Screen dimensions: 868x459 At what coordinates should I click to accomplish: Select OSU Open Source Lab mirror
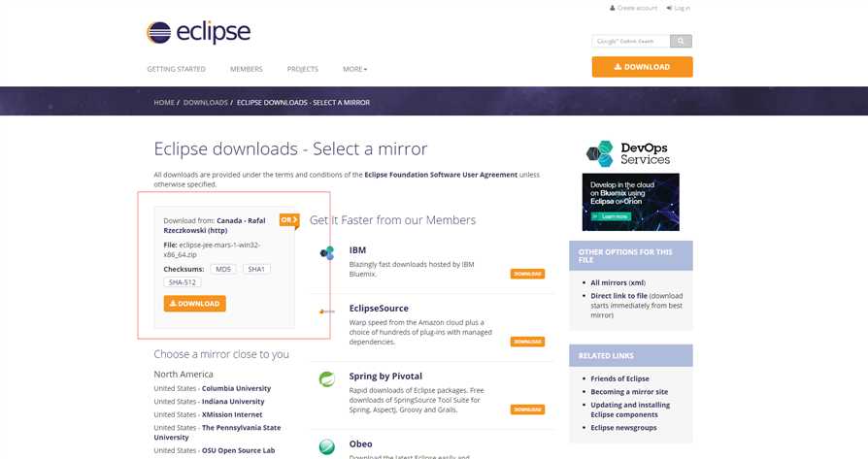pyautogui.click(x=238, y=450)
